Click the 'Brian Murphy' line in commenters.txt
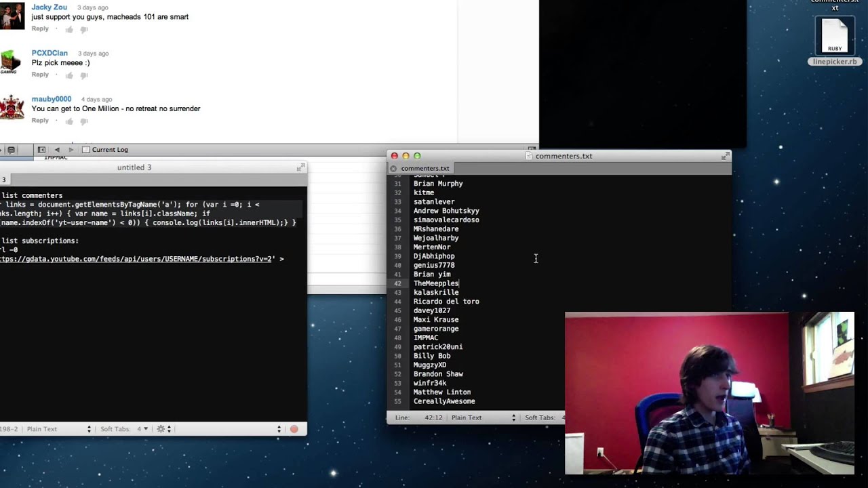This screenshot has width=868, height=488. click(x=438, y=184)
